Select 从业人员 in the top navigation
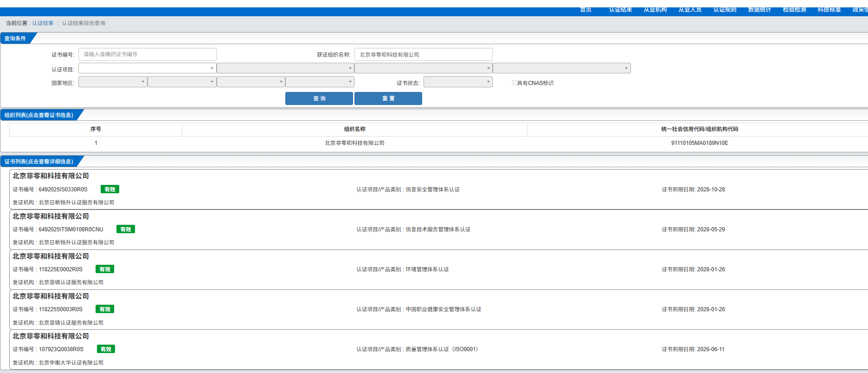The width and height of the screenshot is (868, 373). point(690,10)
